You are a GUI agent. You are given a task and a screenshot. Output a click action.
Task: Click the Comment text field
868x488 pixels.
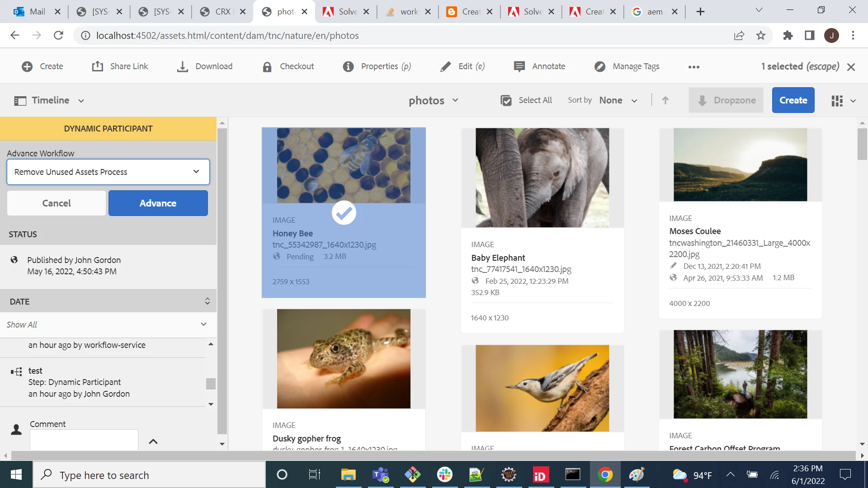click(x=84, y=440)
